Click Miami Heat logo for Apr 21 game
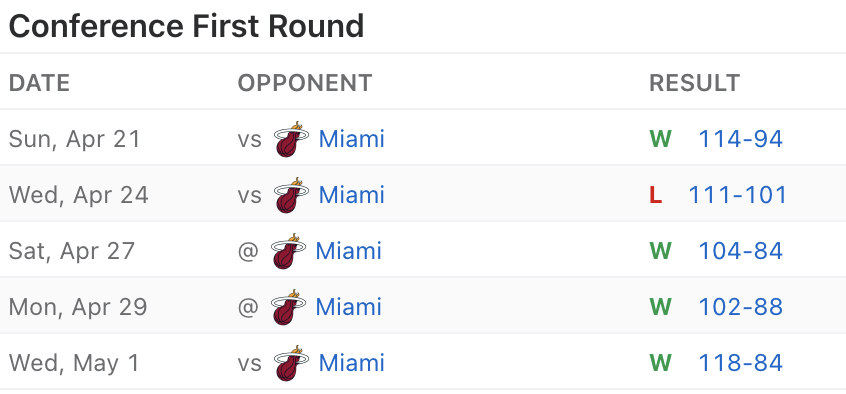Screen dimensions: 846x394 pos(291,139)
